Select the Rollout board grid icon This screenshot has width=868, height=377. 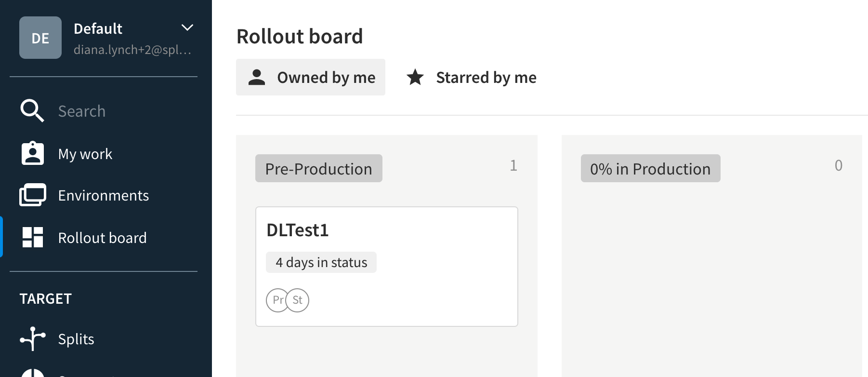(x=33, y=237)
